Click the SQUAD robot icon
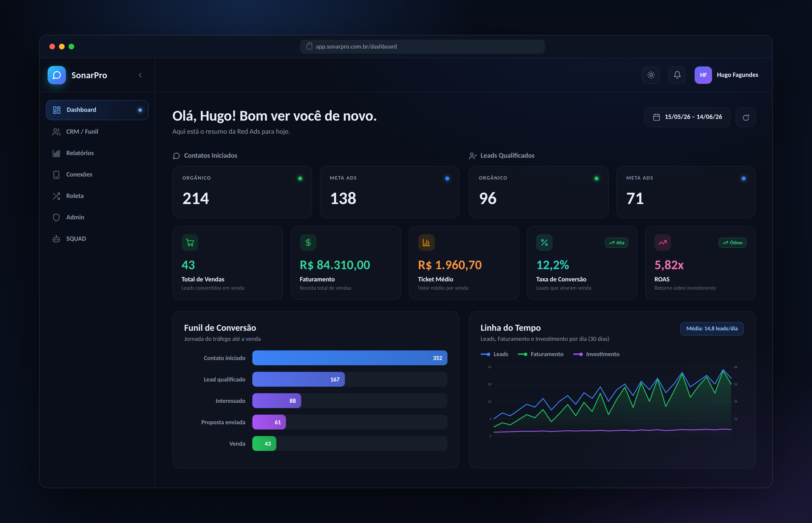This screenshot has height=523, width=812. [x=56, y=239]
